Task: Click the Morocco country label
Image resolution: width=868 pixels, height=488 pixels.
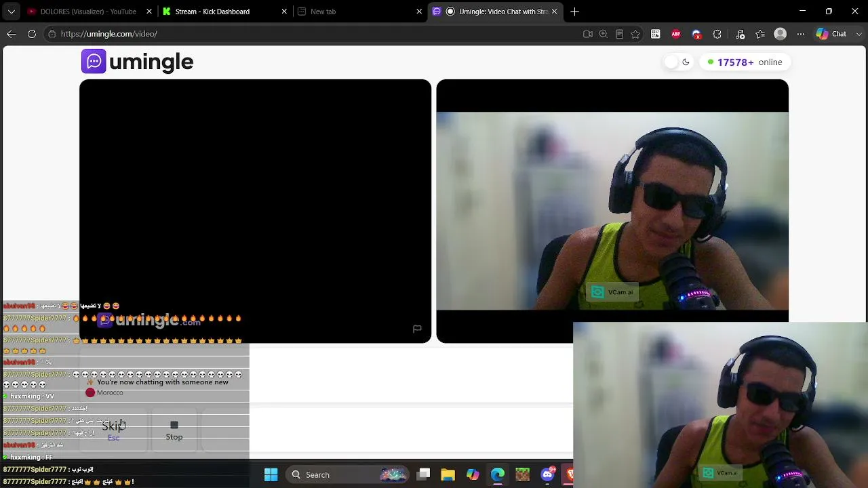Action: coord(104,392)
